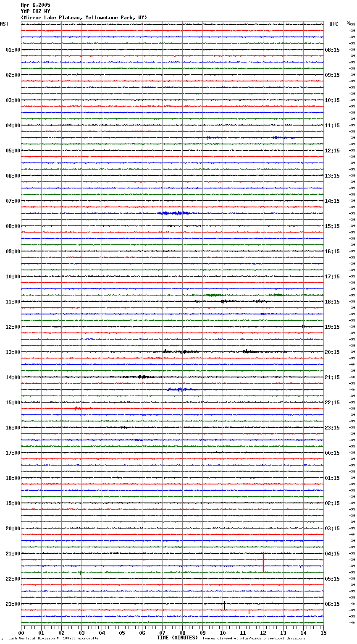Click the green spike before the 22:00 MST trace
The image size is (357, 644).
[x=81, y=573]
